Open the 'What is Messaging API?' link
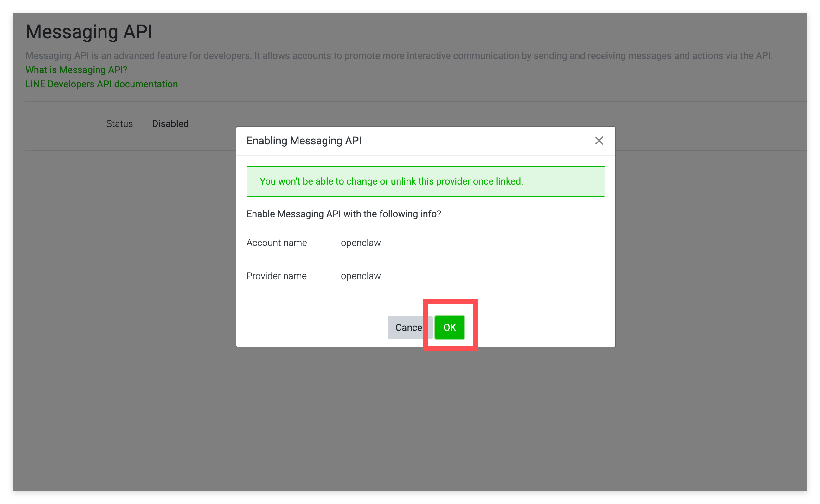Screen dimensions: 820x504 (x=76, y=70)
